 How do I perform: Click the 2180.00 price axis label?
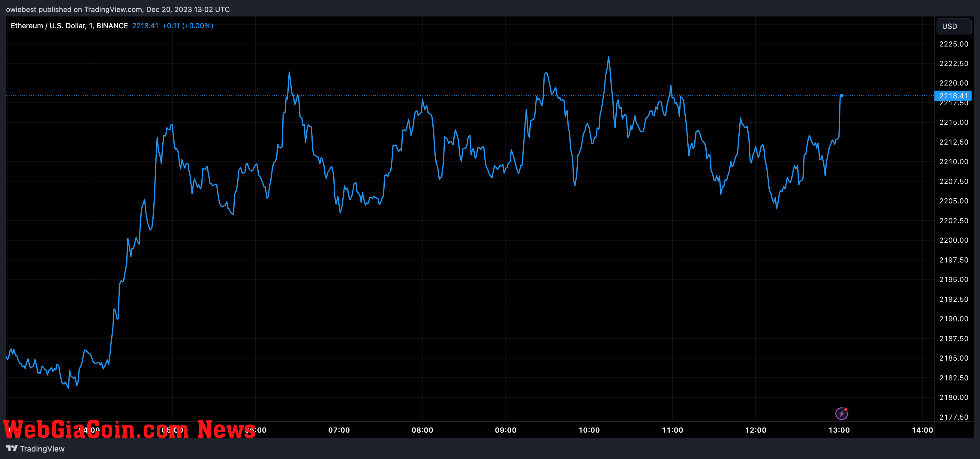[954, 397]
